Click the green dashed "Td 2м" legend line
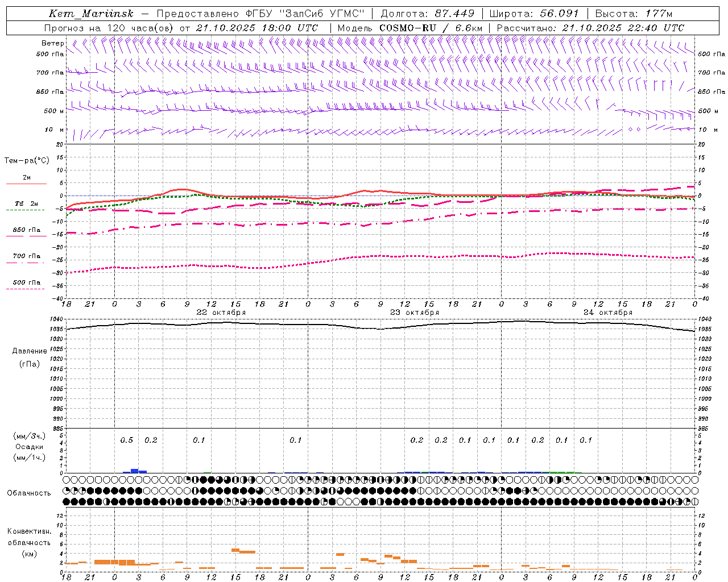 (26, 210)
